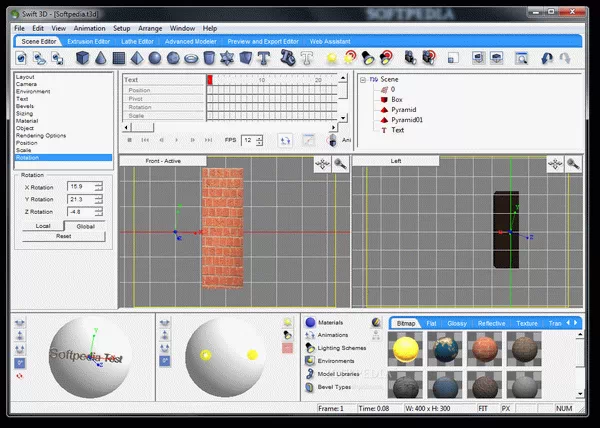The width and height of the screenshot is (600, 428).
Task: Create a torus primitive
Action: pyautogui.click(x=191, y=59)
